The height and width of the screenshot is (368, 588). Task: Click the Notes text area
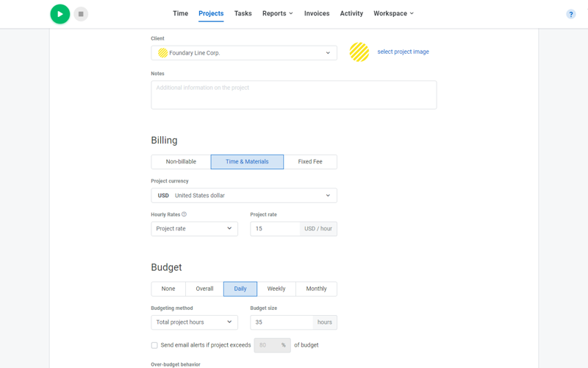(x=293, y=95)
